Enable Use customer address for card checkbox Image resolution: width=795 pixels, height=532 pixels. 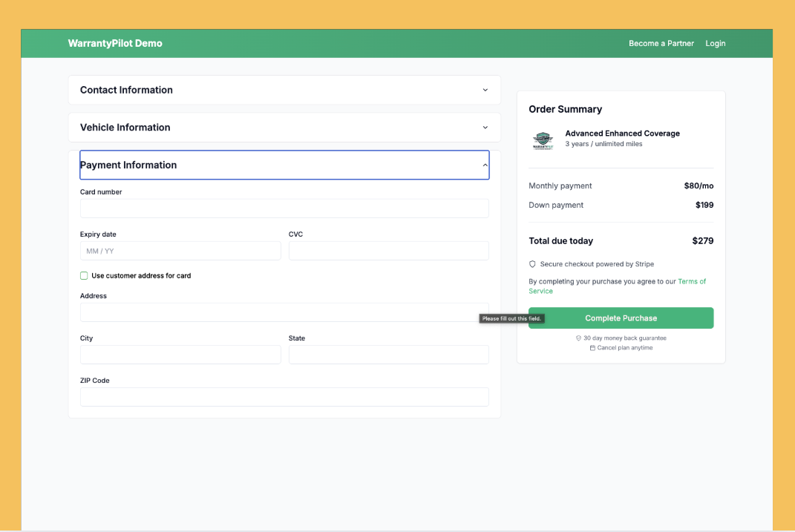click(x=84, y=276)
